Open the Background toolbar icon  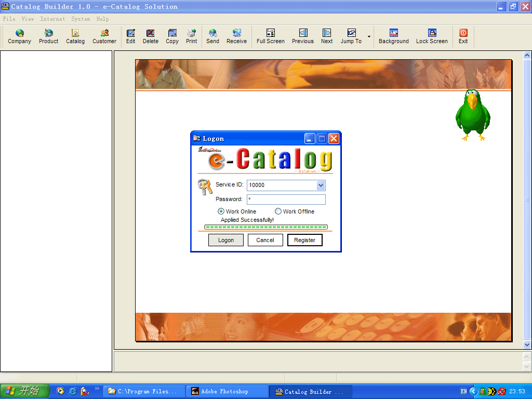coord(394,36)
